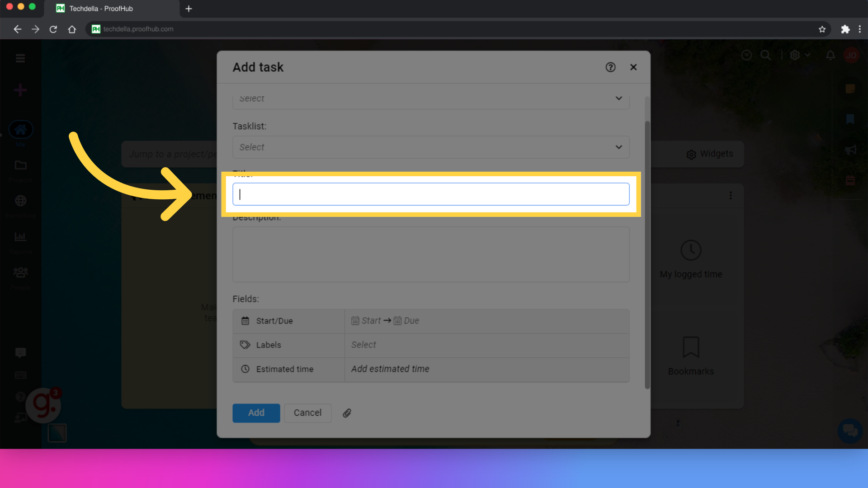
Task: Bookmark this page with star icon
Action: click(822, 29)
